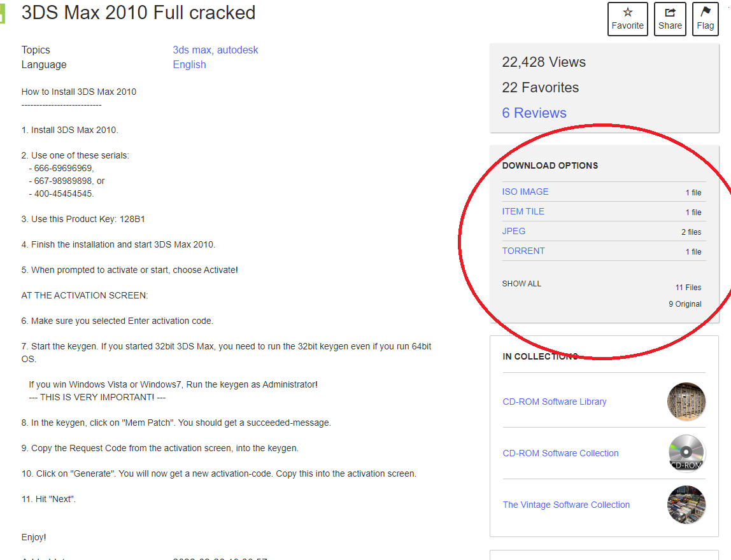The image size is (731, 560).
Task: View the 9 Original files link
Action: pos(685,304)
